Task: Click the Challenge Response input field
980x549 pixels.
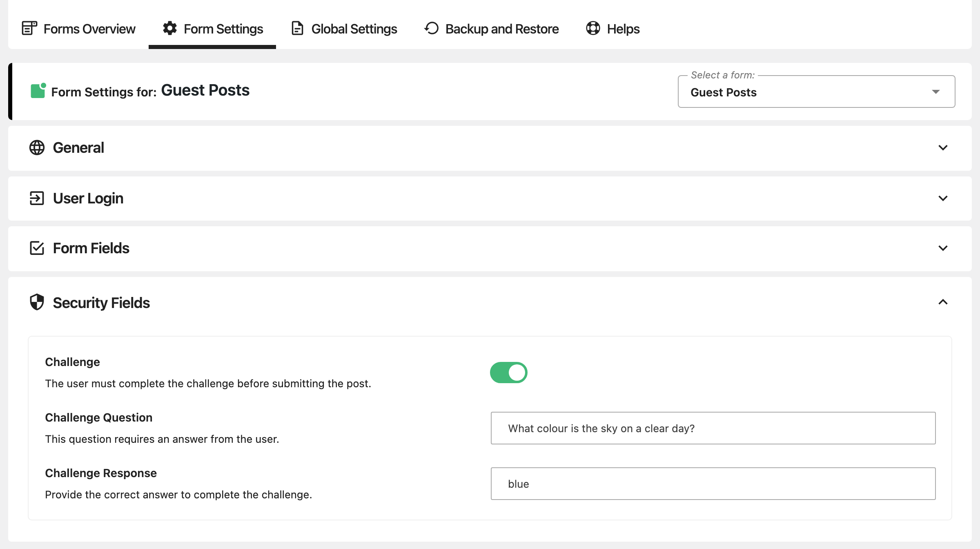Action: click(x=713, y=484)
